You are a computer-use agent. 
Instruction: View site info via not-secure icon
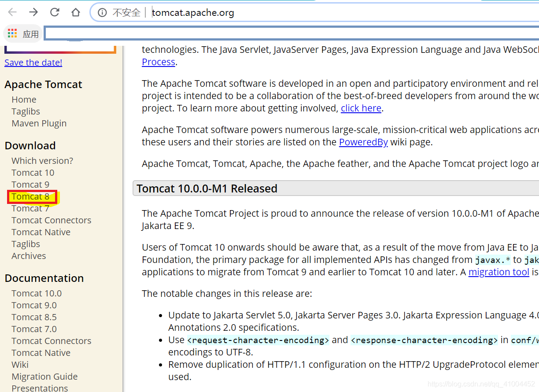point(102,13)
